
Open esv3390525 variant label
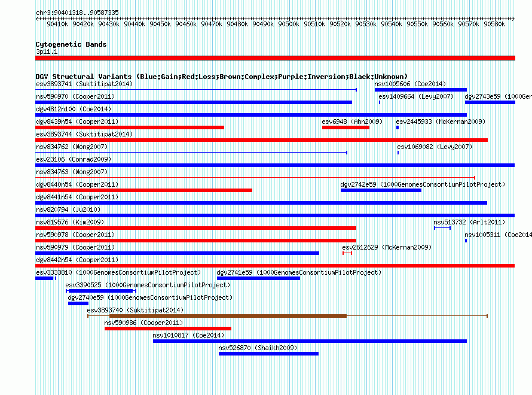(148, 285)
